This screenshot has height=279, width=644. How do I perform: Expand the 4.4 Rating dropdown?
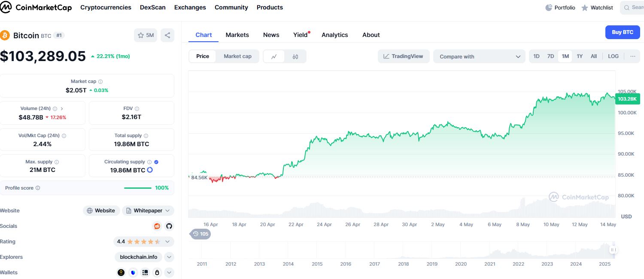pyautogui.click(x=144, y=242)
